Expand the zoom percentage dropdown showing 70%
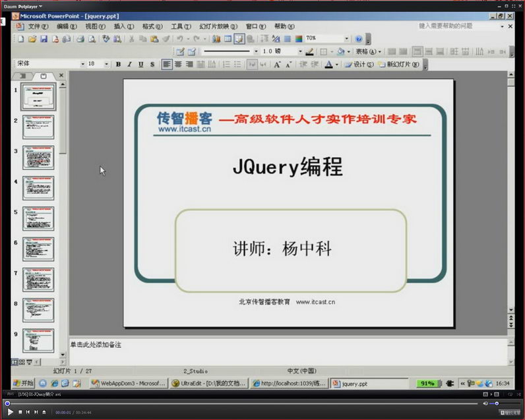This screenshot has width=525, height=420. [346, 39]
